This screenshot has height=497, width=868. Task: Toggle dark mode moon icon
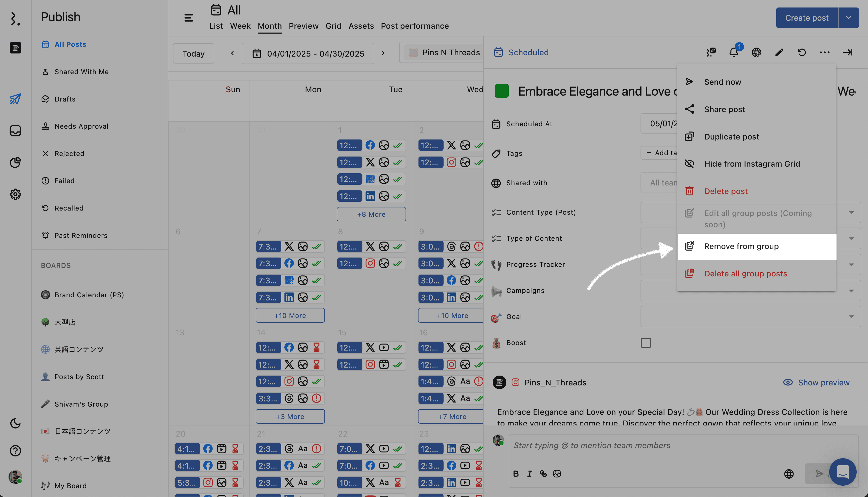pos(15,423)
